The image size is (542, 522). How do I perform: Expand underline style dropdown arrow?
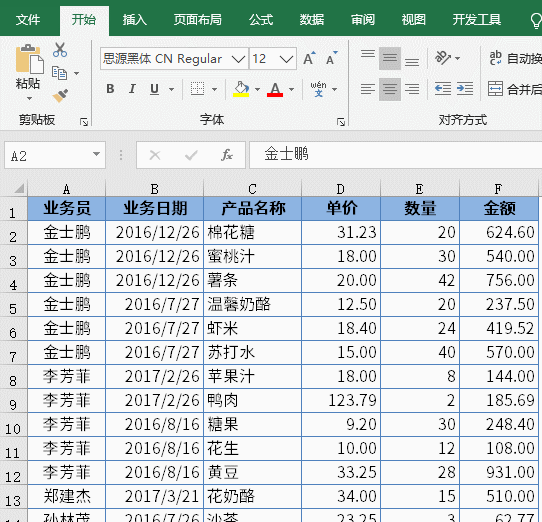click(x=171, y=90)
